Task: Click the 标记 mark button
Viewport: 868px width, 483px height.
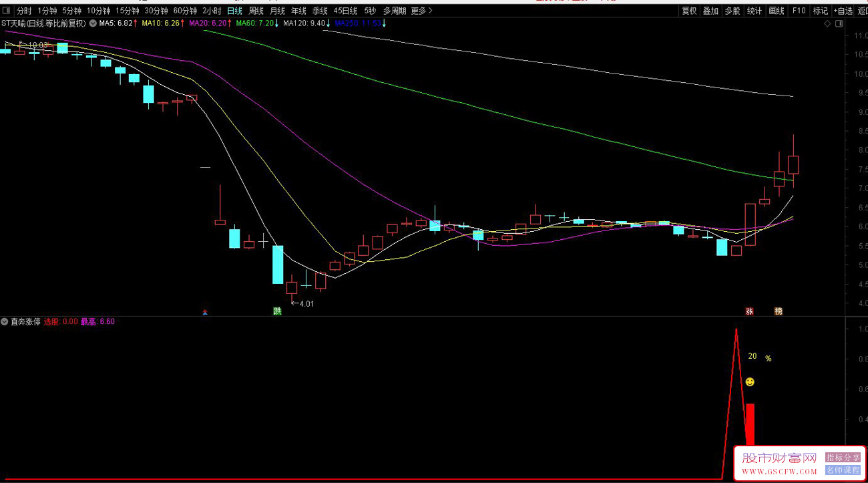Action: [x=820, y=11]
